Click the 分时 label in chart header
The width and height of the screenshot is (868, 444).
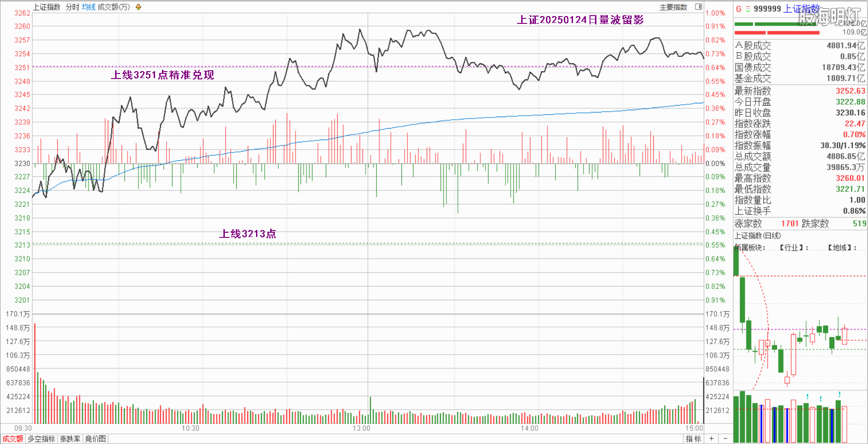(72, 7)
